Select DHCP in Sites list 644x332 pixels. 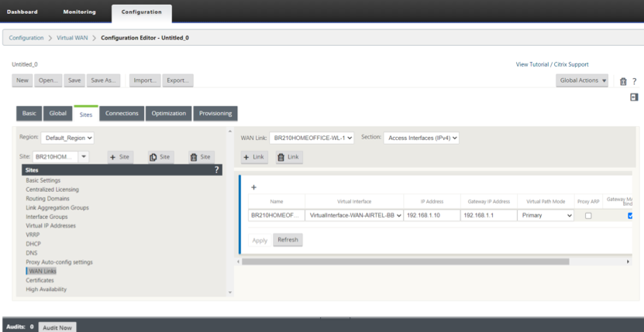(x=33, y=244)
